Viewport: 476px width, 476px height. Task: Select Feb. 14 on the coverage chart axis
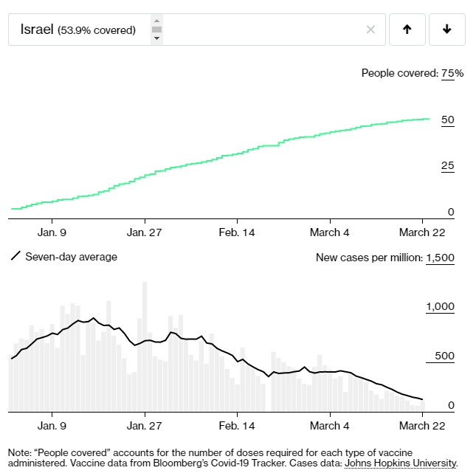238,231
